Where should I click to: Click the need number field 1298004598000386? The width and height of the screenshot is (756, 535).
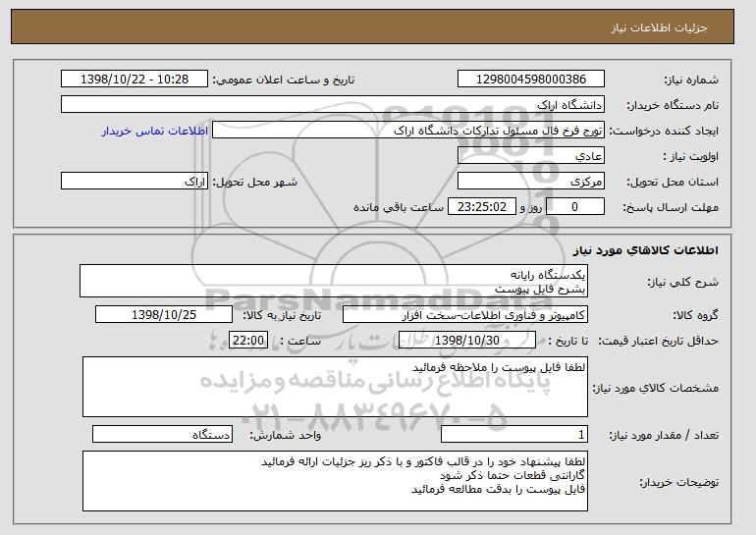pos(531,80)
